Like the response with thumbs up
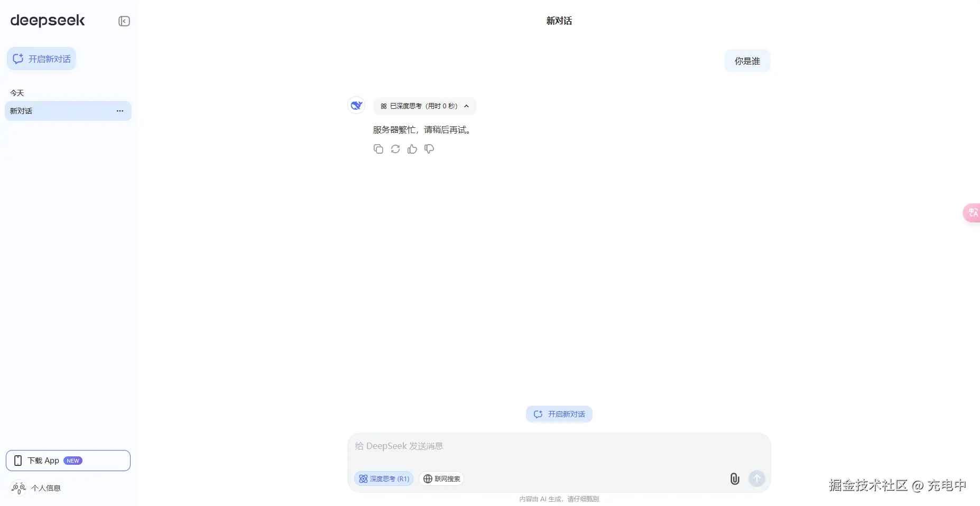Image resolution: width=980 pixels, height=506 pixels. pos(412,149)
